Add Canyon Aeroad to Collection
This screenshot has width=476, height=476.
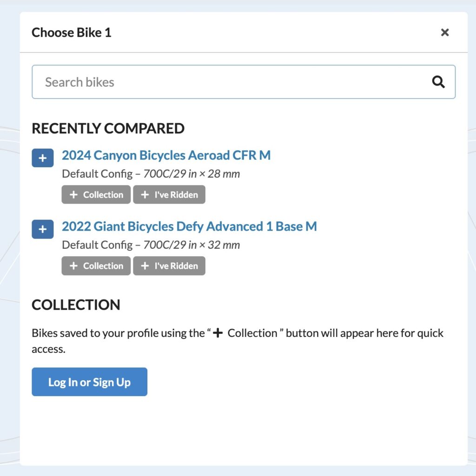coord(96,195)
